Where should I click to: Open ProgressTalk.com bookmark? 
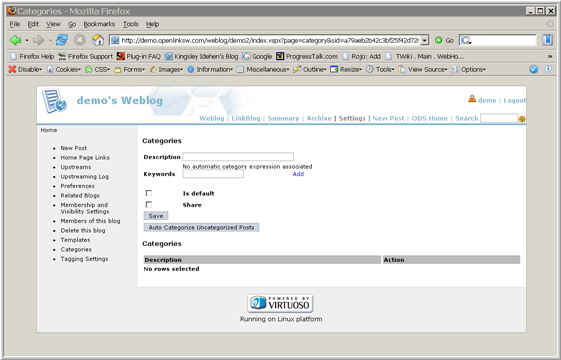pos(307,57)
